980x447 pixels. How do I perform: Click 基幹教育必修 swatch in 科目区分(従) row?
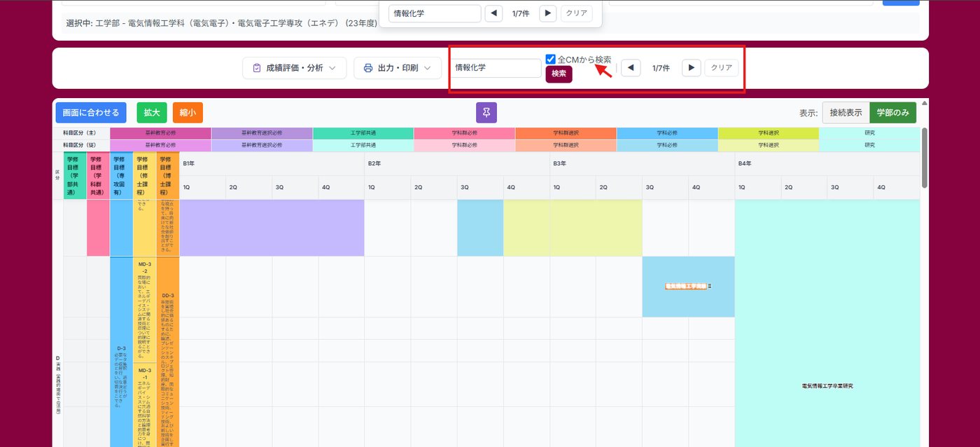pos(160,145)
